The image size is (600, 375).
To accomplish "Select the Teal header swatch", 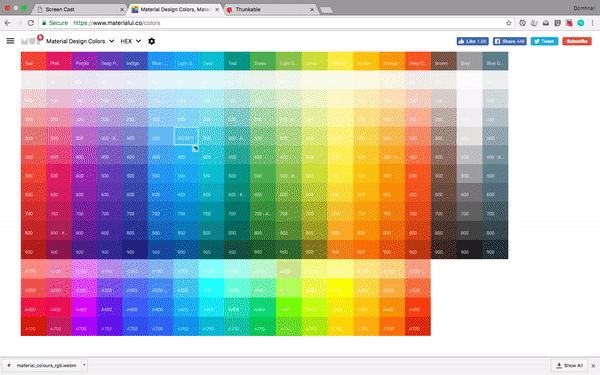I will (237, 61).
